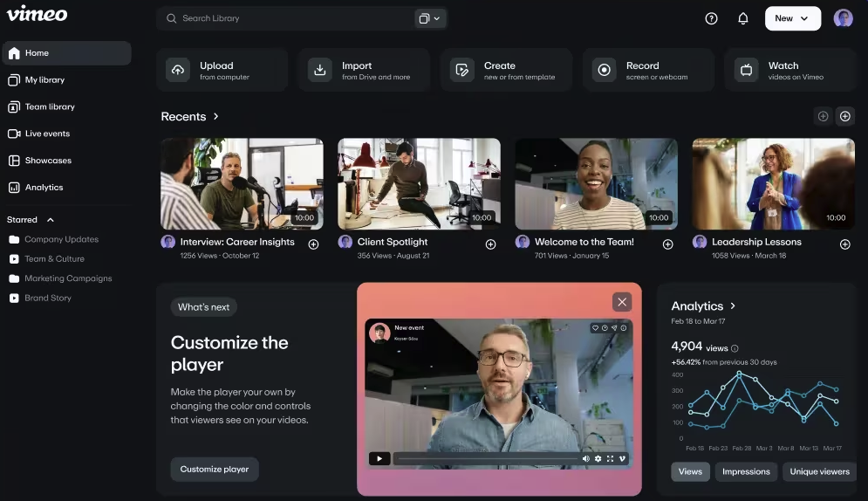Screen dimensions: 868x501
Task: Click the Customize player button
Action: click(x=215, y=469)
